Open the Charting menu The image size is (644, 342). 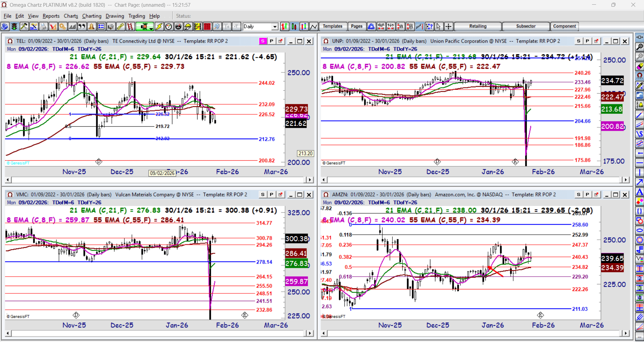[x=92, y=16]
